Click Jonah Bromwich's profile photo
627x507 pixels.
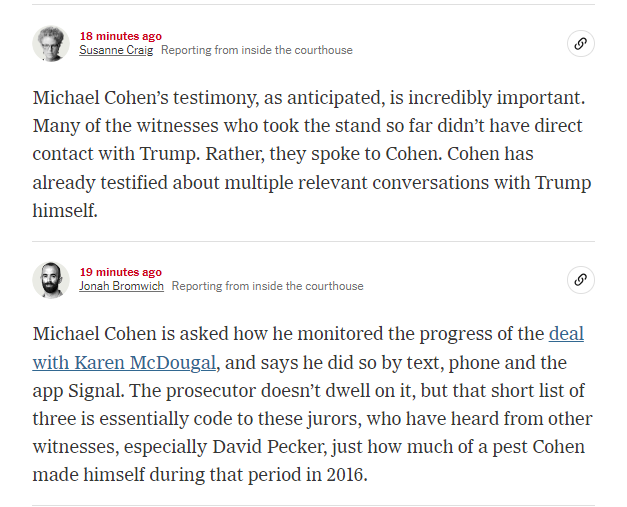tap(51, 280)
